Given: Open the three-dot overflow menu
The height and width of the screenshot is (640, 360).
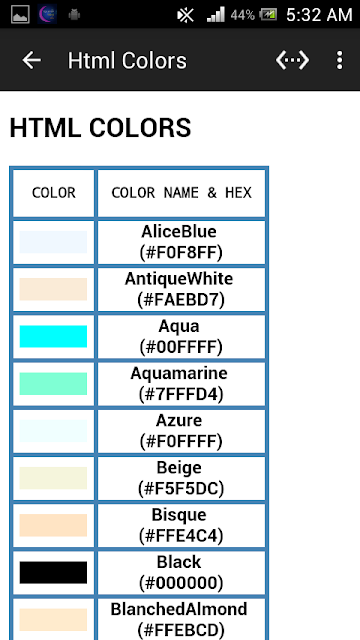Looking at the screenshot, I should 339,60.
